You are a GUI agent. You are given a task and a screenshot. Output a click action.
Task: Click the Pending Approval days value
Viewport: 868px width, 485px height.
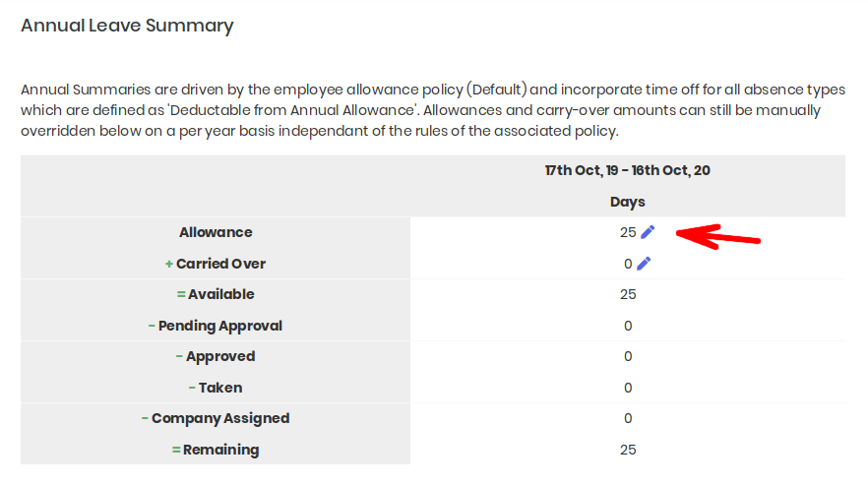pyautogui.click(x=628, y=326)
